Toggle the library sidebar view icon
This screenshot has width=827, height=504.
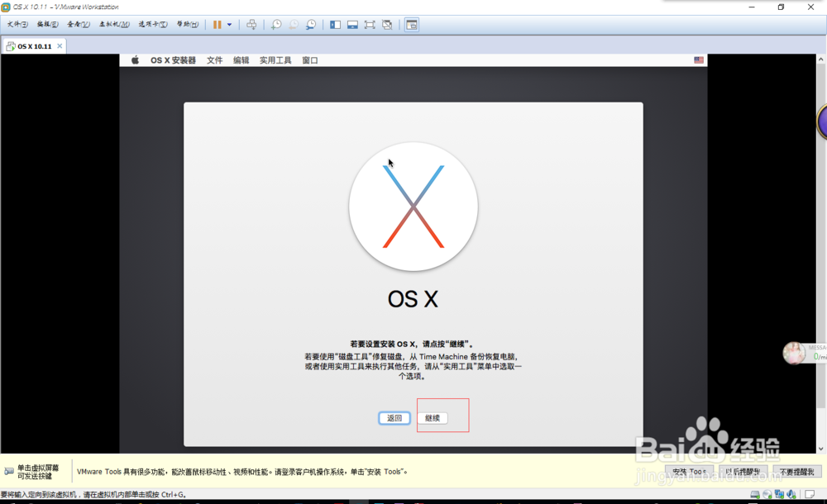335,25
